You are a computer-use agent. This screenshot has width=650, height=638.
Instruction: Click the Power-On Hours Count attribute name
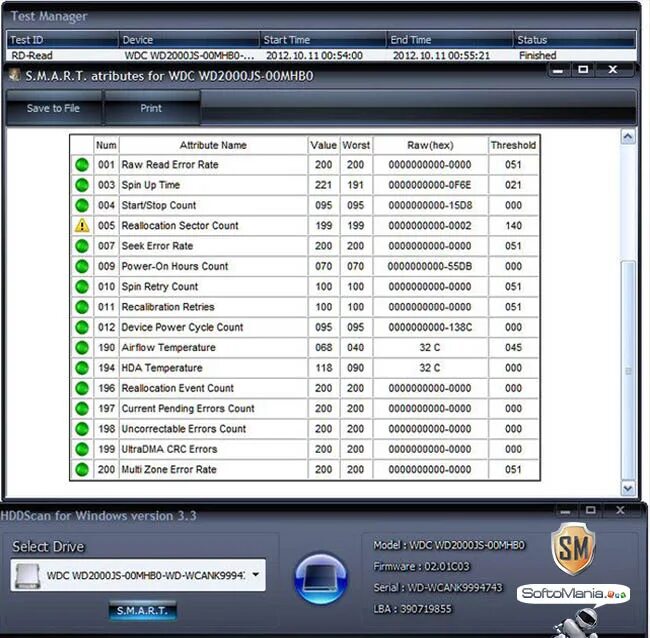pos(175,266)
